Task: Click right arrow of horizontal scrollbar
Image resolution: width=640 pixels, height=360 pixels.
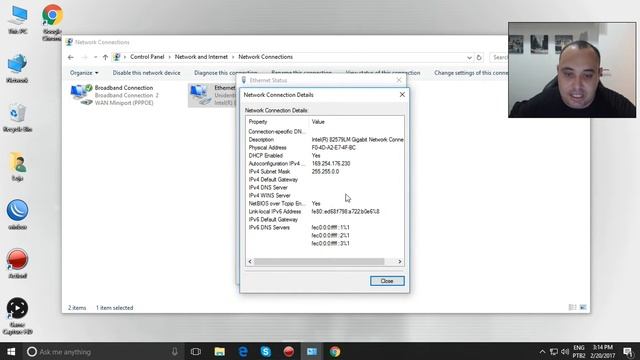Action: click(x=400, y=261)
